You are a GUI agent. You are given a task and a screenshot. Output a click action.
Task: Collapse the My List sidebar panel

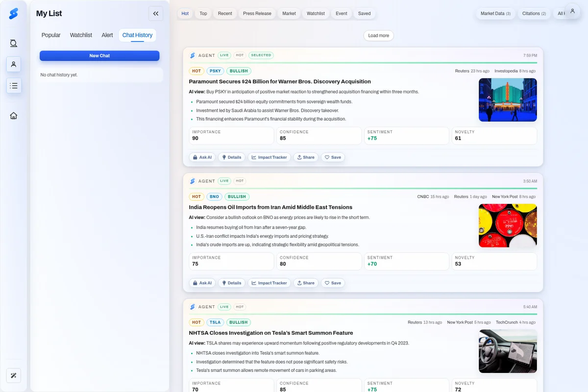pos(156,13)
